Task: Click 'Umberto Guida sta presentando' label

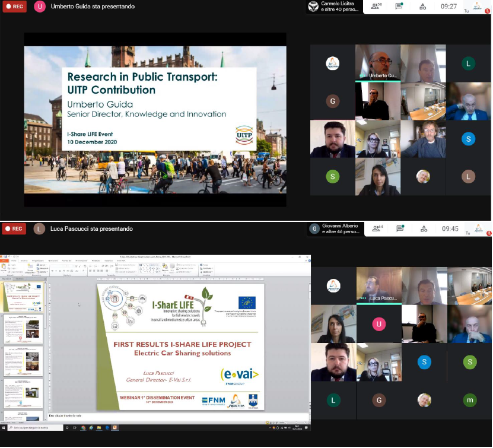Action: (x=93, y=7)
